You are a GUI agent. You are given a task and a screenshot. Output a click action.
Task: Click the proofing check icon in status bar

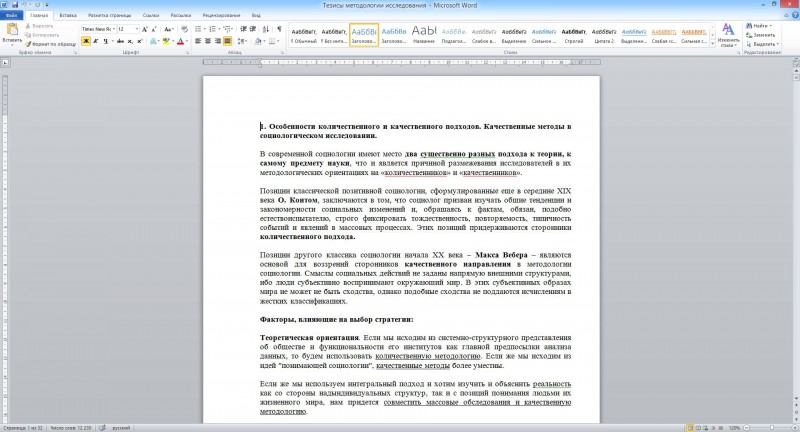[103, 428]
